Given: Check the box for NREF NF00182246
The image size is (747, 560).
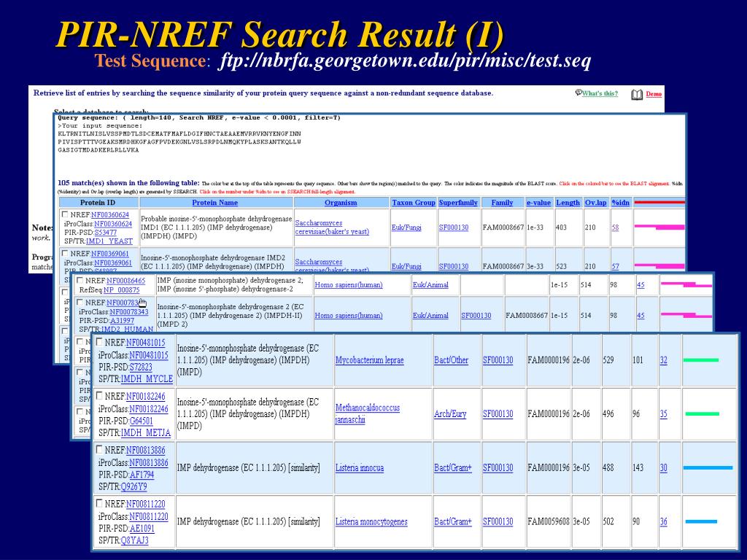Looking at the screenshot, I should 99,396.
